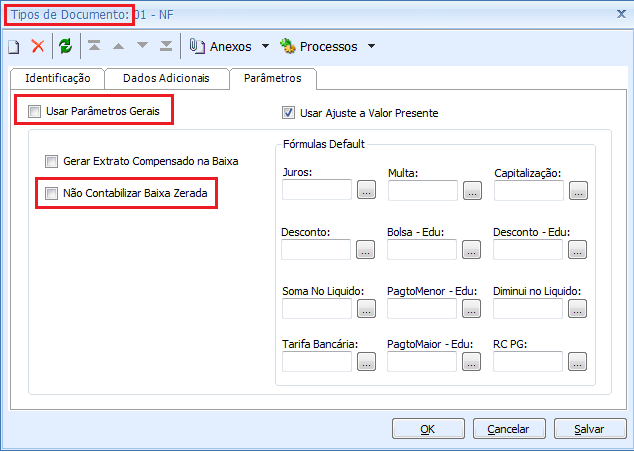Open lookup button next to Juros
This screenshot has height=452, width=634.
366,190
